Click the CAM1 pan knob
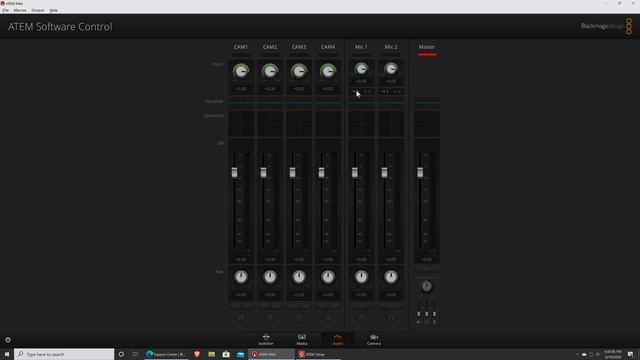This screenshot has height=360, width=640. click(x=241, y=277)
